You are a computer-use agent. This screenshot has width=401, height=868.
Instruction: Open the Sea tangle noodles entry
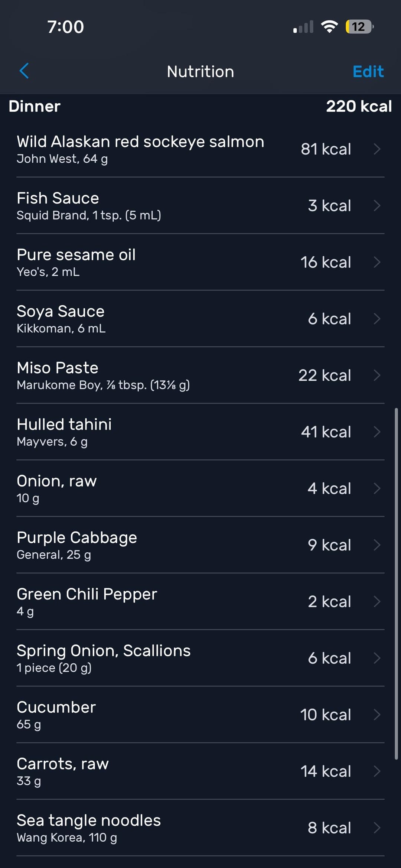click(x=89, y=828)
